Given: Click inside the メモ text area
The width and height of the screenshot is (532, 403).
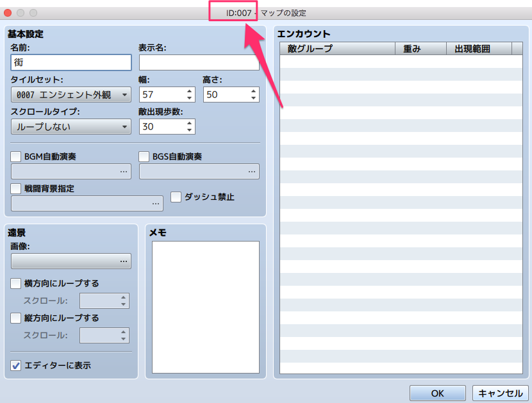Looking at the screenshot, I should pos(206,307).
